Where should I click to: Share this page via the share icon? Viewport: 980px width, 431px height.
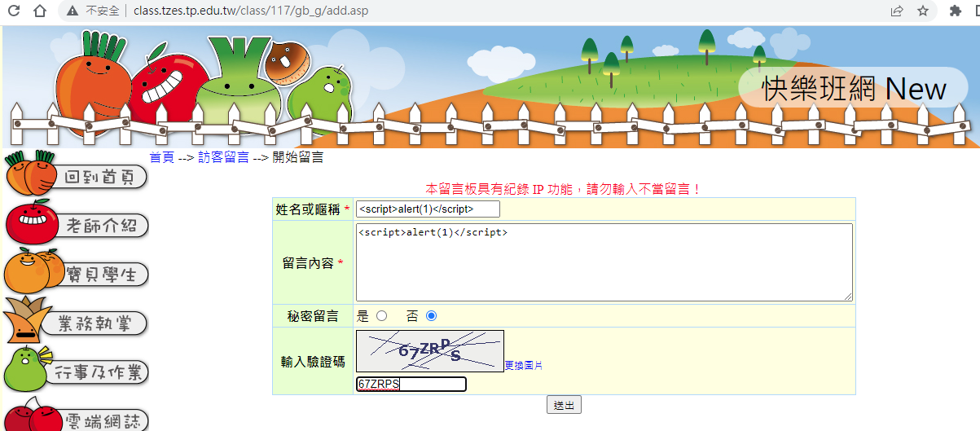896,11
